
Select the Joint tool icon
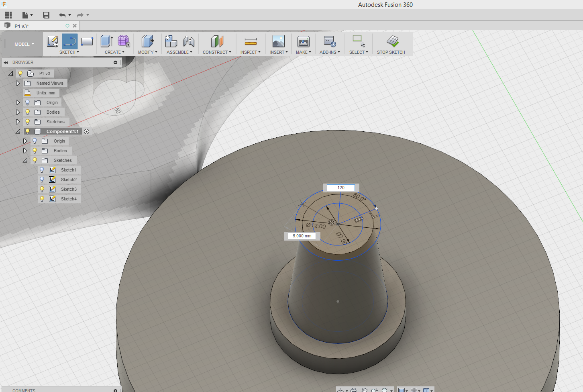tap(188, 41)
